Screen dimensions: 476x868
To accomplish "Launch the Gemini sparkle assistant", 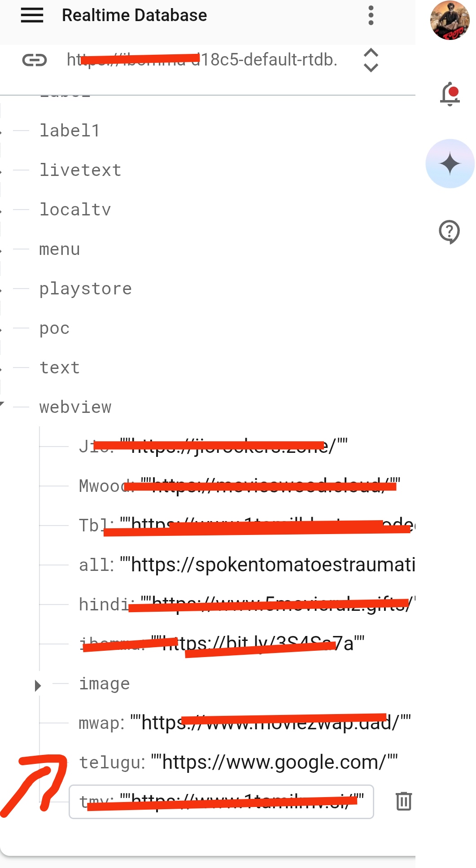I will (450, 163).
